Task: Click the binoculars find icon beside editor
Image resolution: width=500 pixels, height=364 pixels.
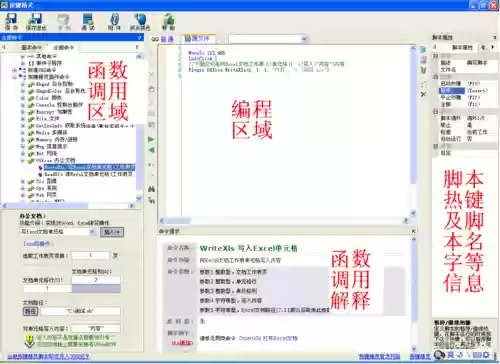Action: [x=151, y=189]
